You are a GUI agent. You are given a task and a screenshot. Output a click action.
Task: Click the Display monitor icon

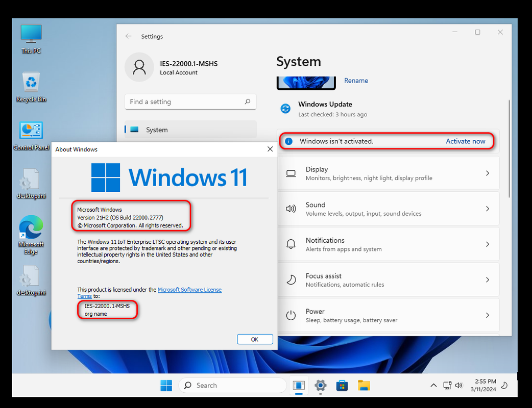pyautogui.click(x=291, y=173)
